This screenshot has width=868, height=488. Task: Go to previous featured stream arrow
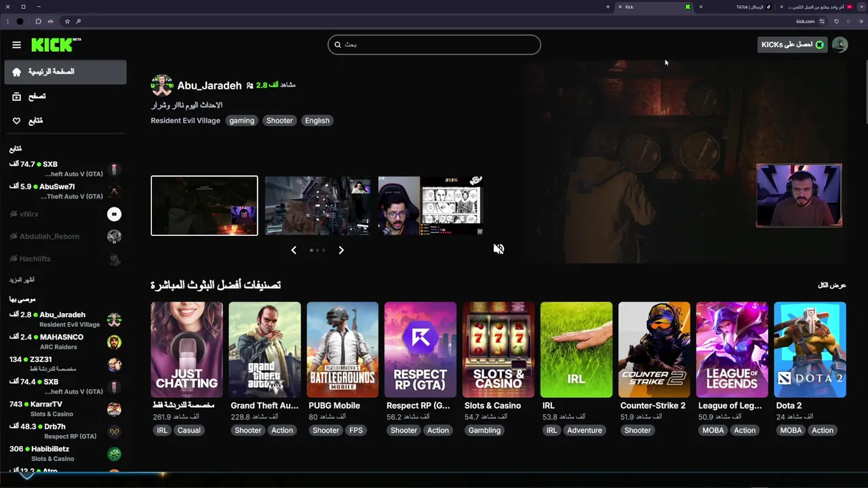point(294,250)
